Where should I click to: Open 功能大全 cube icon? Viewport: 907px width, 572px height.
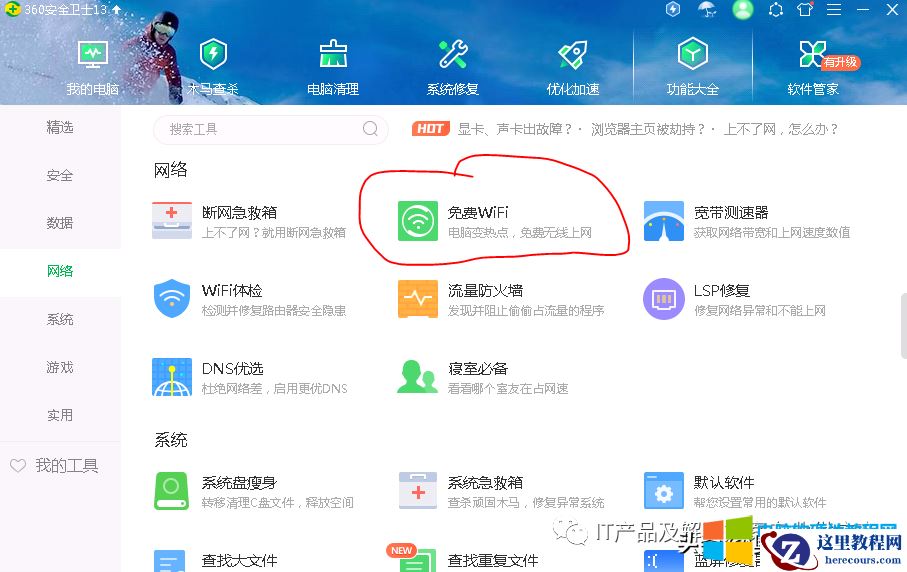tap(692, 54)
